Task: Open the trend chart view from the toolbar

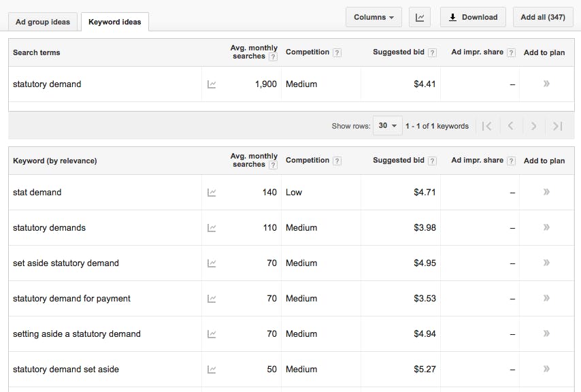Action: pos(419,17)
